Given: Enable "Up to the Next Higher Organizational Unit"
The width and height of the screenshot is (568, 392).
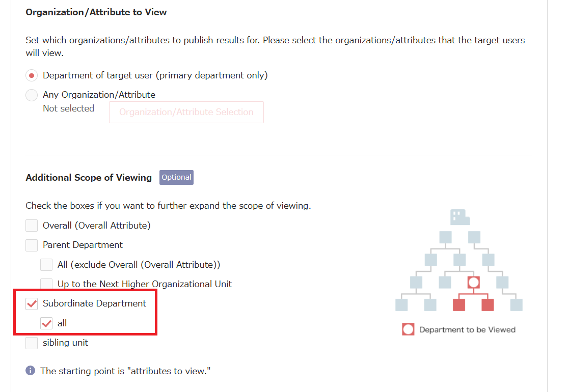Looking at the screenshot, I should pyautogui.click(x=46, y=284).
